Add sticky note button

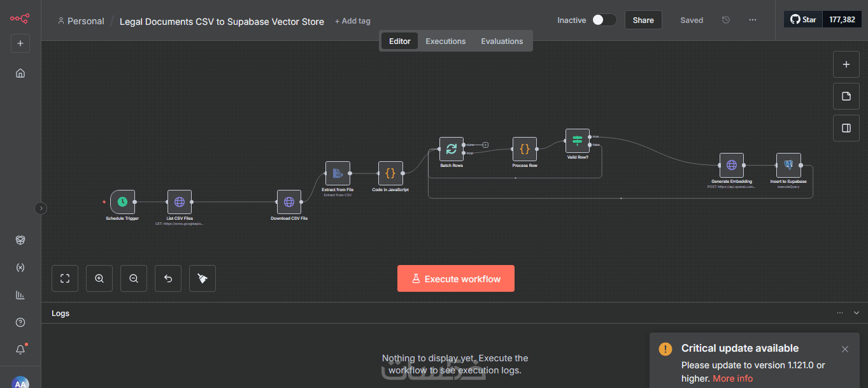(x=846, y=96)
